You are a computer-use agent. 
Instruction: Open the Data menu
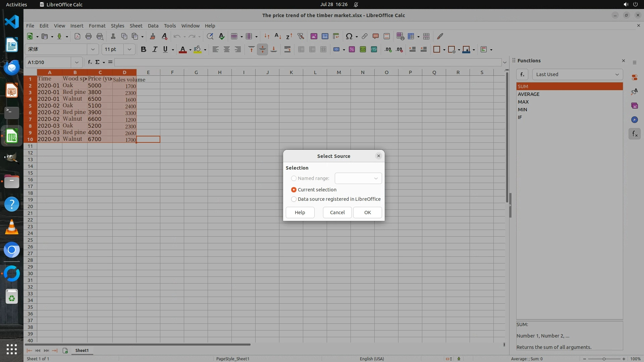click(153, 26)
